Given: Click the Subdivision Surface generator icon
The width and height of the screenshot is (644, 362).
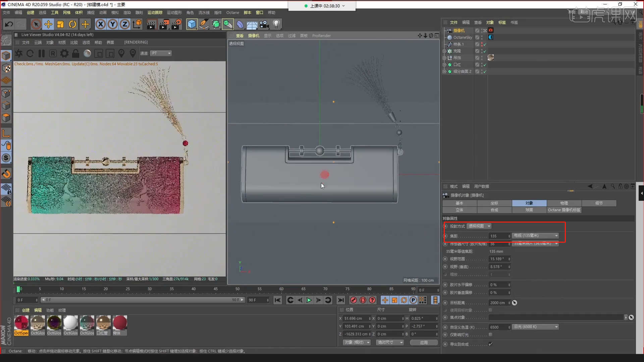Looking at the screenshot, I should point(216,24).
